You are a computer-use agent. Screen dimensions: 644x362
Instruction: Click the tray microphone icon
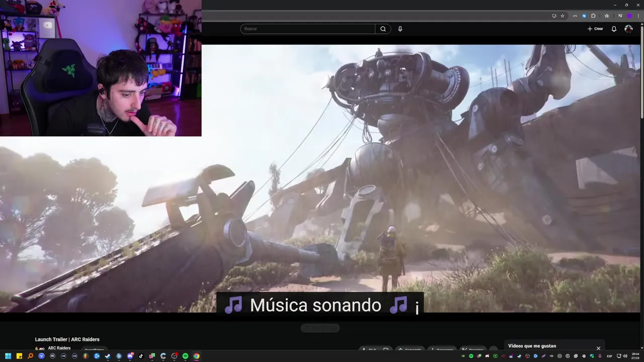click(x=600, y=356)
